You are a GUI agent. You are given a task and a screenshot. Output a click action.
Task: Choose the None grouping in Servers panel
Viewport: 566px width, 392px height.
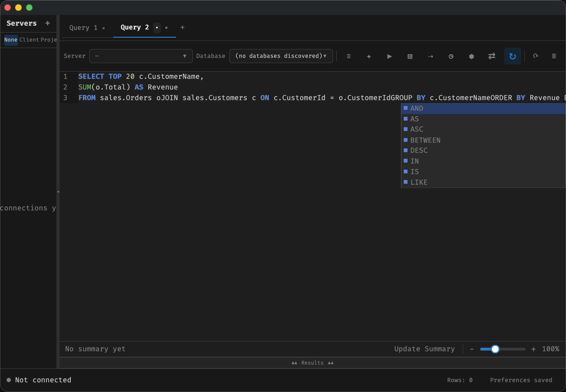[x=11, y=40]
